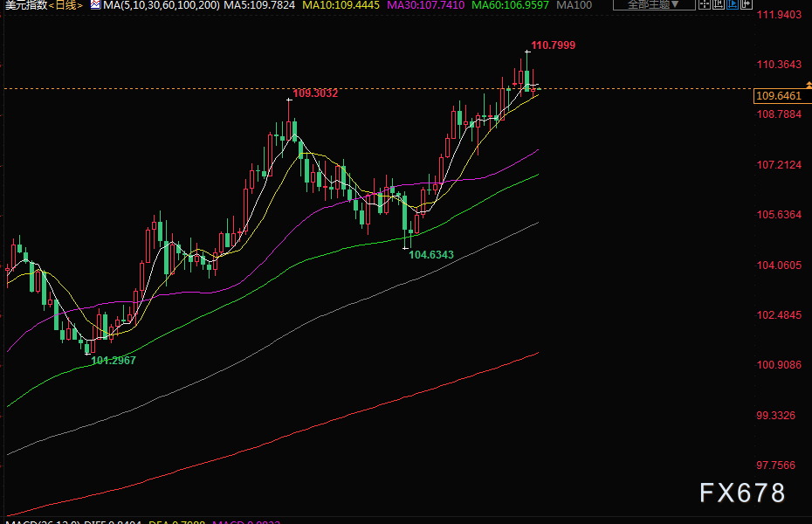Click the icon left of the blue-highlighted toolbar icon
812x524 pixels.
tap(717, 4)
